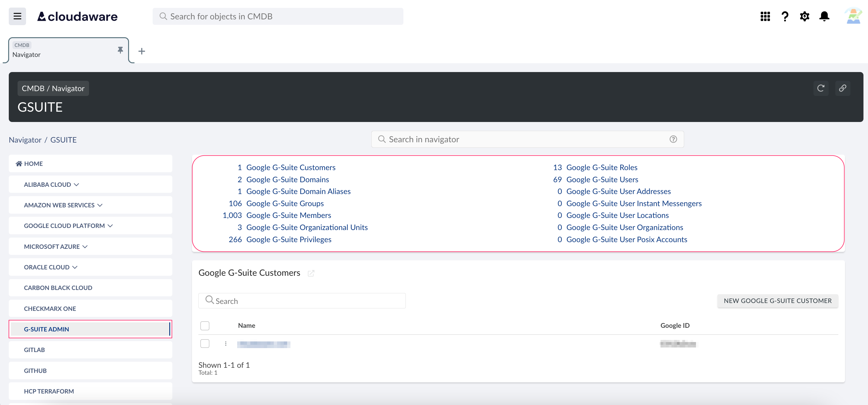
Task: Open GitLab in sidebar
Action: (90, 350)
